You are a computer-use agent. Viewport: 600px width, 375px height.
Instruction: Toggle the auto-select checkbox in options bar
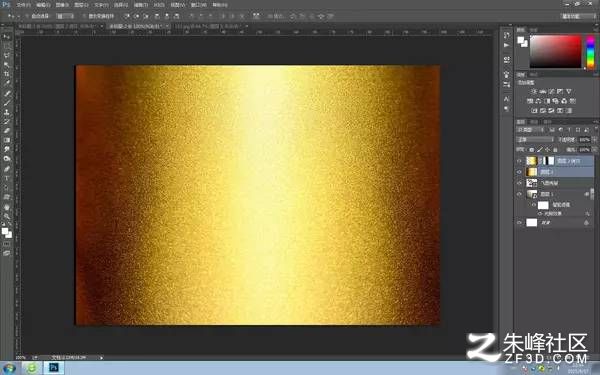pos(27,16)
